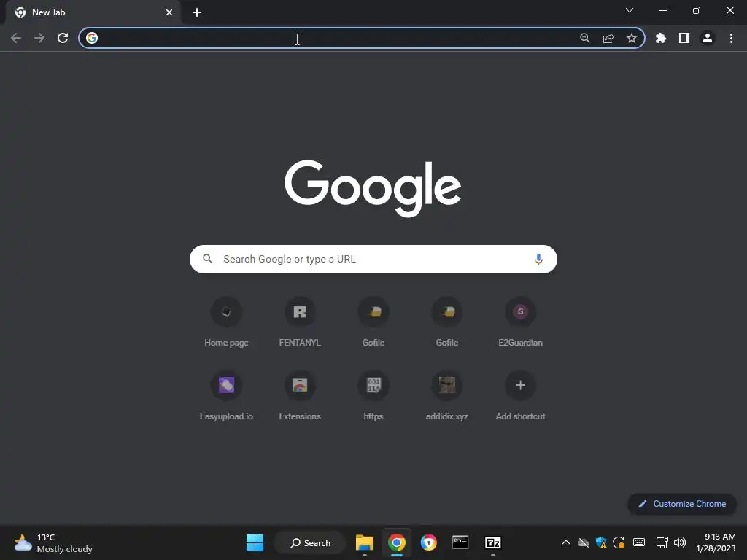
Task: Click the Chrome taskbar icon
Action: pyautogui.click(x=396, y=542)
